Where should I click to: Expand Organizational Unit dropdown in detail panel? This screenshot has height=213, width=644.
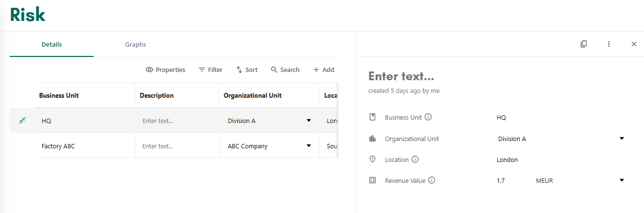[622, 139]
